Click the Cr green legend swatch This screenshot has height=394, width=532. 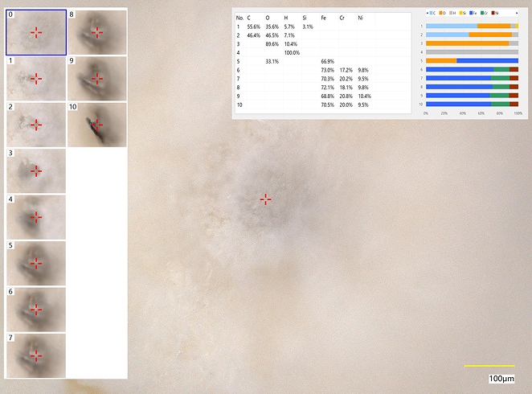[x=481, y=14]
